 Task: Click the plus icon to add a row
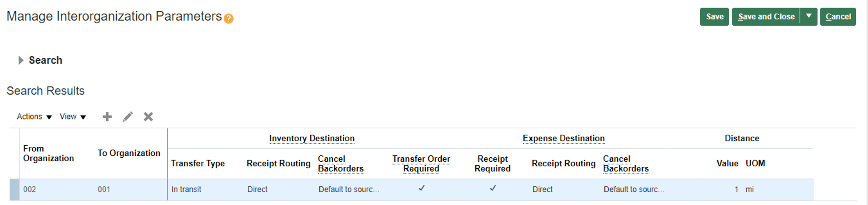107,117
